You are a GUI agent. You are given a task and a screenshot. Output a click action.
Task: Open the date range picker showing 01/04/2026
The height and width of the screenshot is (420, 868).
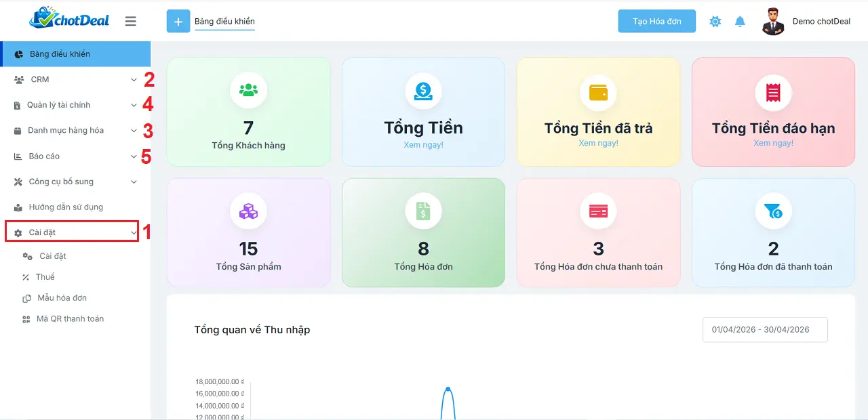click(764, 330)
